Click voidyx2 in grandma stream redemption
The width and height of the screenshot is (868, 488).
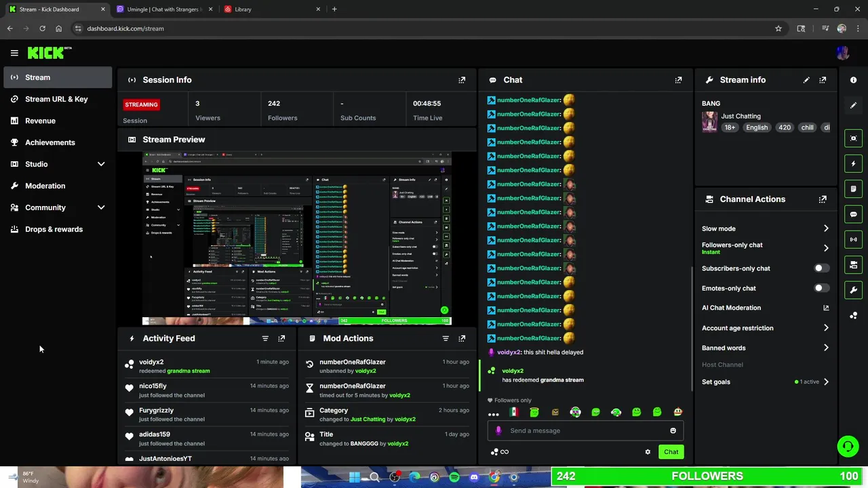513,371
